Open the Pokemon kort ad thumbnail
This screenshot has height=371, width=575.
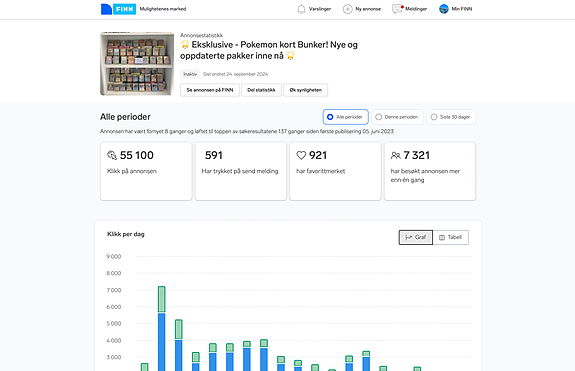coord(137,64)
